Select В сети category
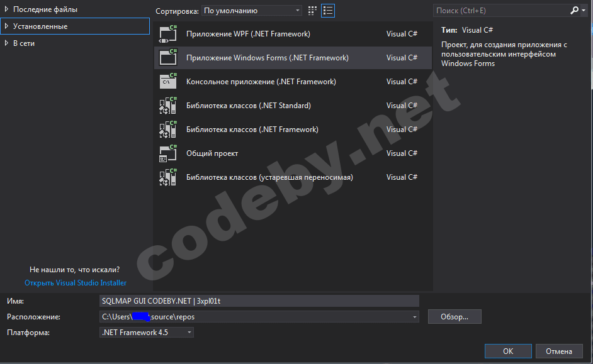 [24, 43]
